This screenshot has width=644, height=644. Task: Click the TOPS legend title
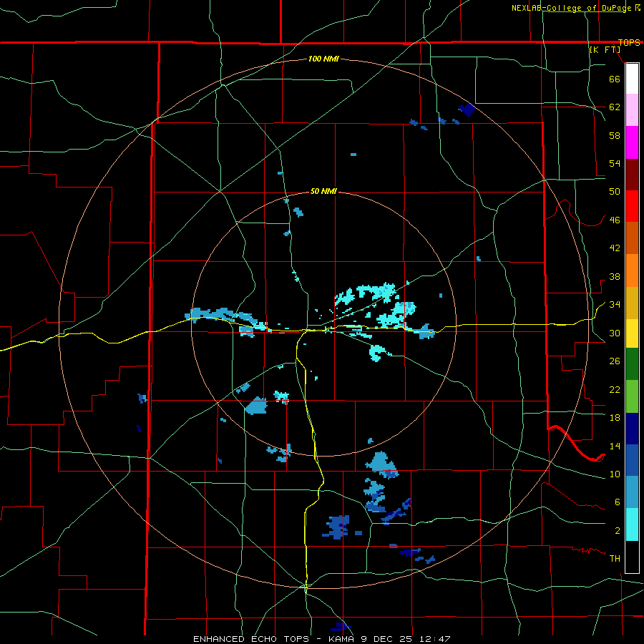629,42
